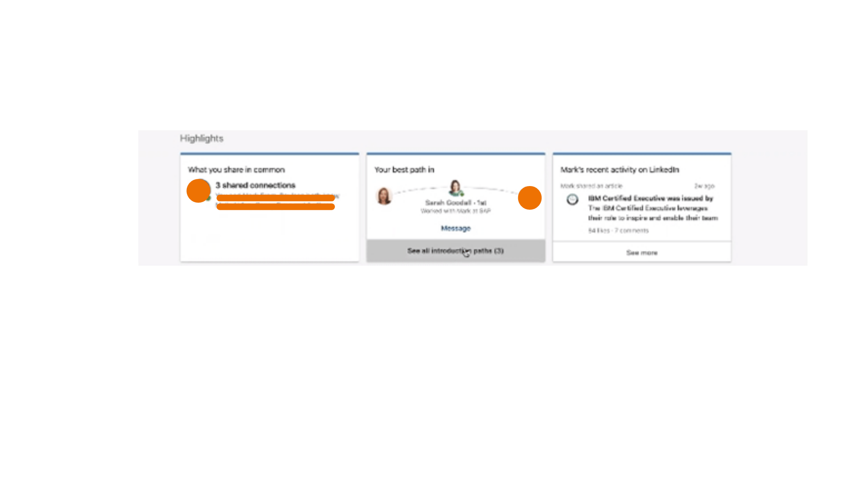Click the 'Mark shared an article' label
The width and height of the screenshot is (868, 487).
click(x=591, y=186)
